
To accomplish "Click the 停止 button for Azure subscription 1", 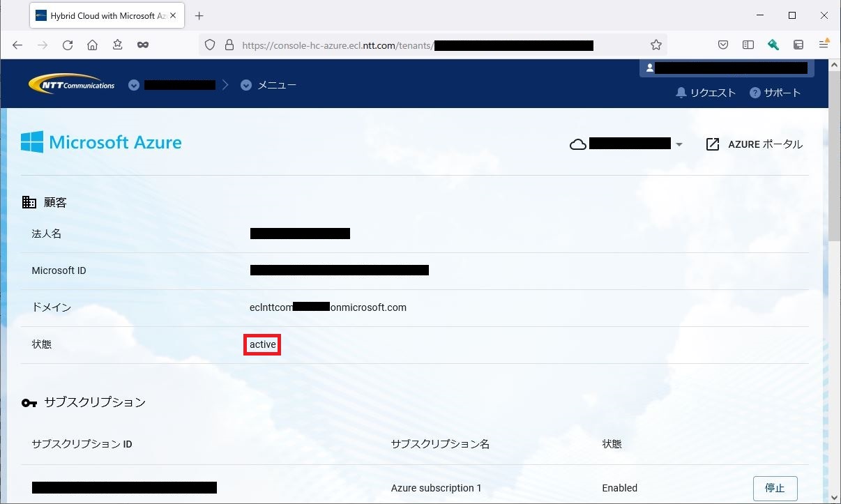I will click(x=775, y=488).
